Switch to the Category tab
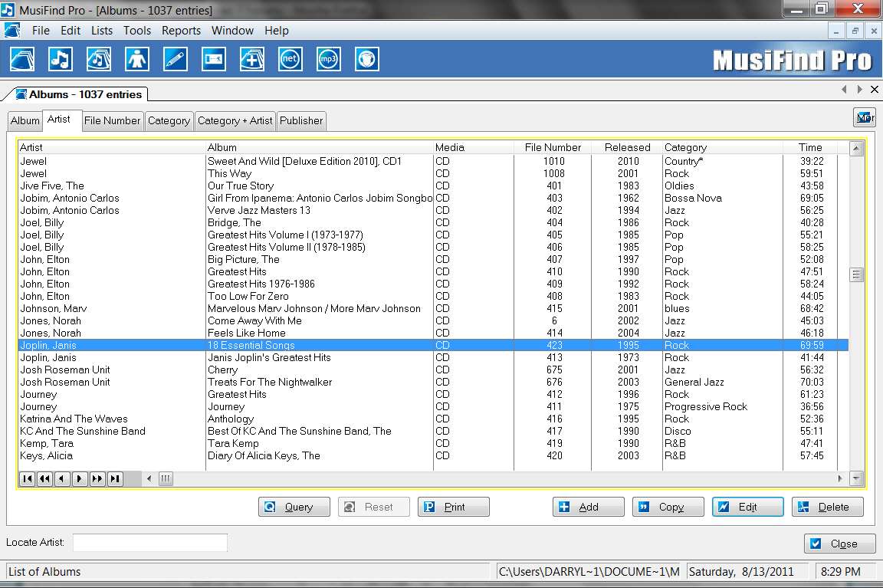Viewport: 883px width, 588px height. pyautogui.click(x=169, y=120)
